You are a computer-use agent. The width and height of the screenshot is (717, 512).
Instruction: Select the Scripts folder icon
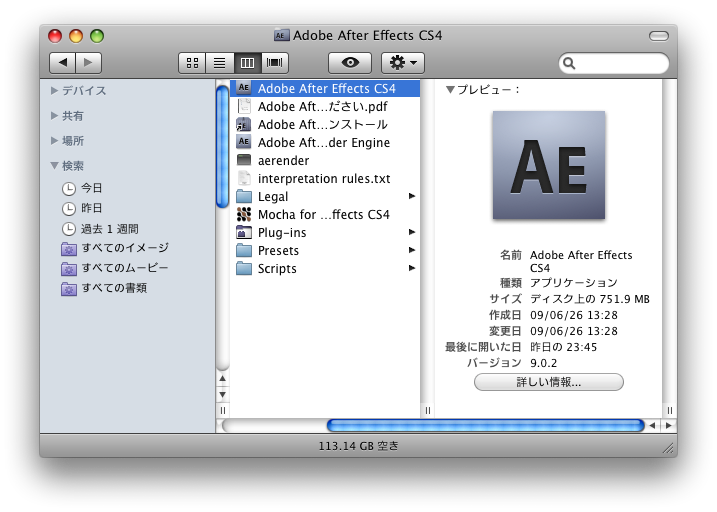pyautogui.click(x=244, y=268)
